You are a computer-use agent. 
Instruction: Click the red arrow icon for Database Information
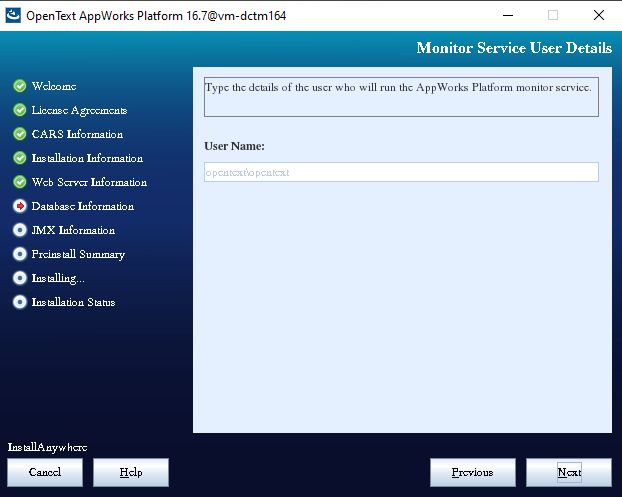pos(19,206)
